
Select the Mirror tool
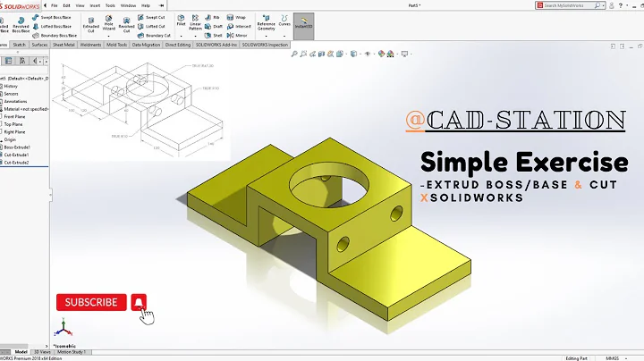point(237,35)
